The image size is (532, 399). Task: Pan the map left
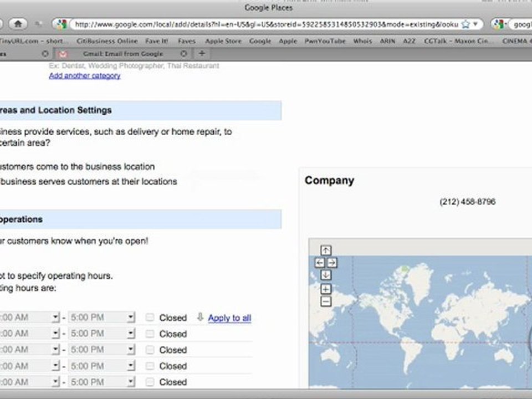pyautogui.click(x=320, y=263)
